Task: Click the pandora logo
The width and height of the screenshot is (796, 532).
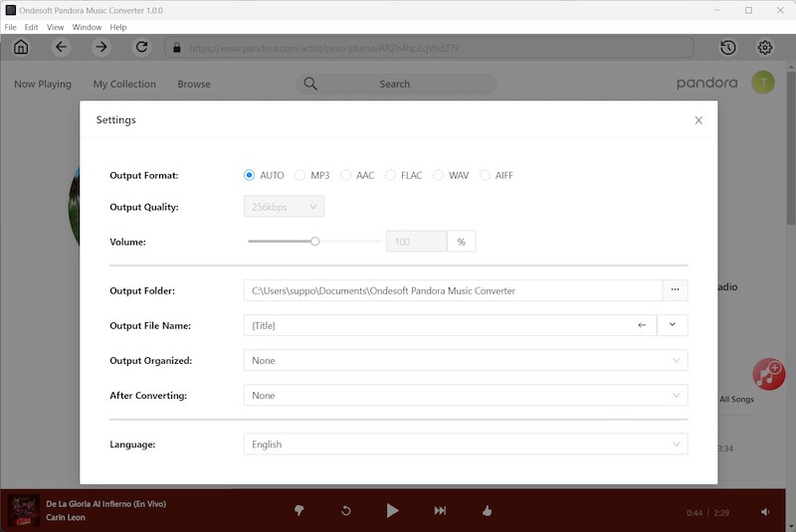Action: (x=706, y=84)
